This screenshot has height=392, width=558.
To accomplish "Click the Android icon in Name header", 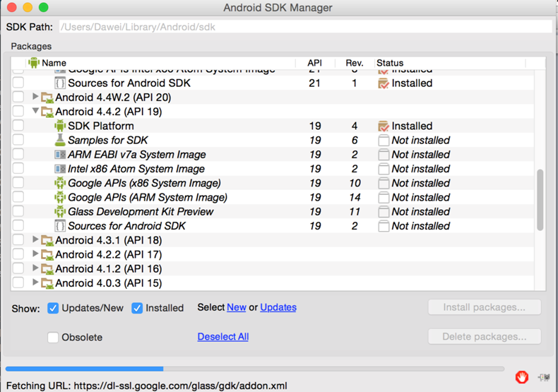I will coord(34,63).
